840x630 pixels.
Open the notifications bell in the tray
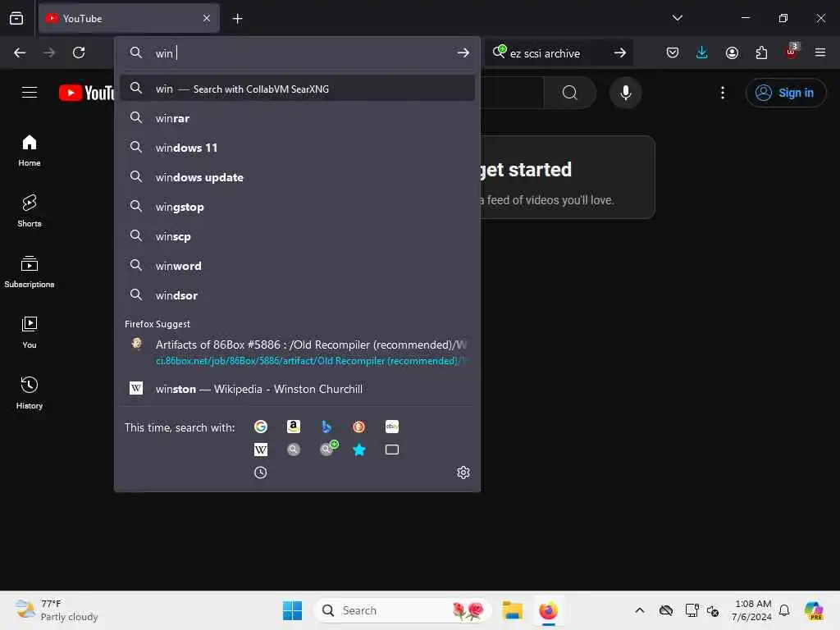(784, 610)
